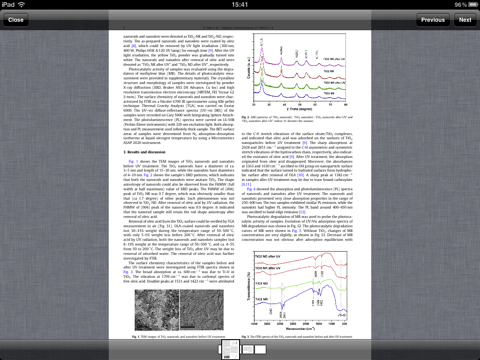The width and height of the screenshot is (480, 360).
Task: Tap the right TEM nanodots image
Action: coord(202,310)
